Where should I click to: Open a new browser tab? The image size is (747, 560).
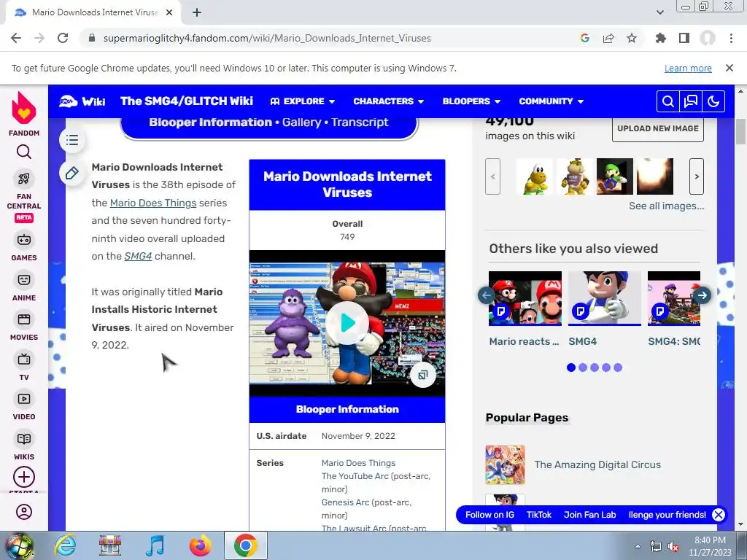(x=197, y=12)
